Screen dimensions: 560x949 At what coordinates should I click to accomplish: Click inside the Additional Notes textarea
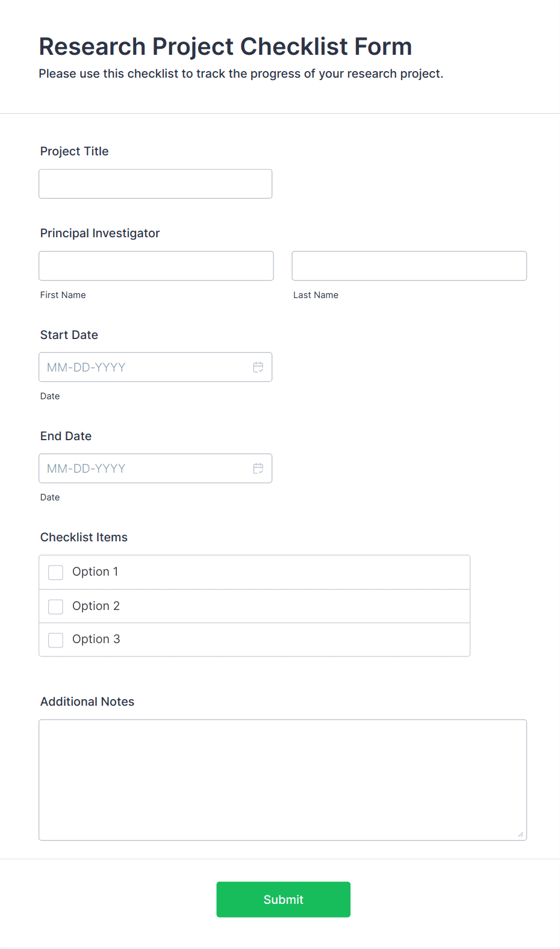(x=283, y=780)
